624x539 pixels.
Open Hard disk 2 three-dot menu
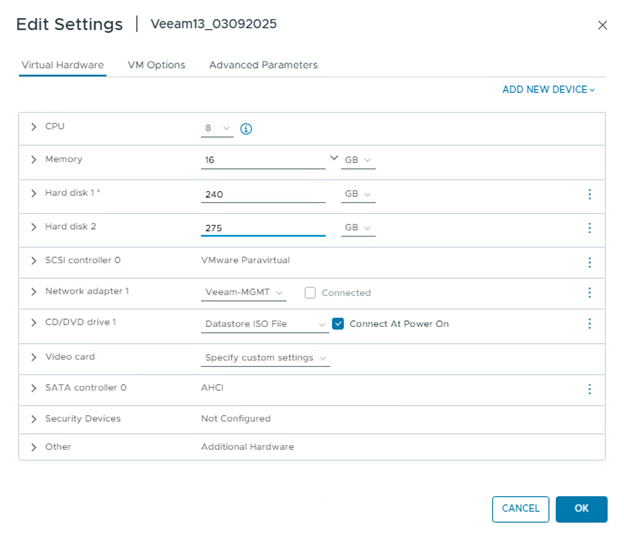(589, 228)
